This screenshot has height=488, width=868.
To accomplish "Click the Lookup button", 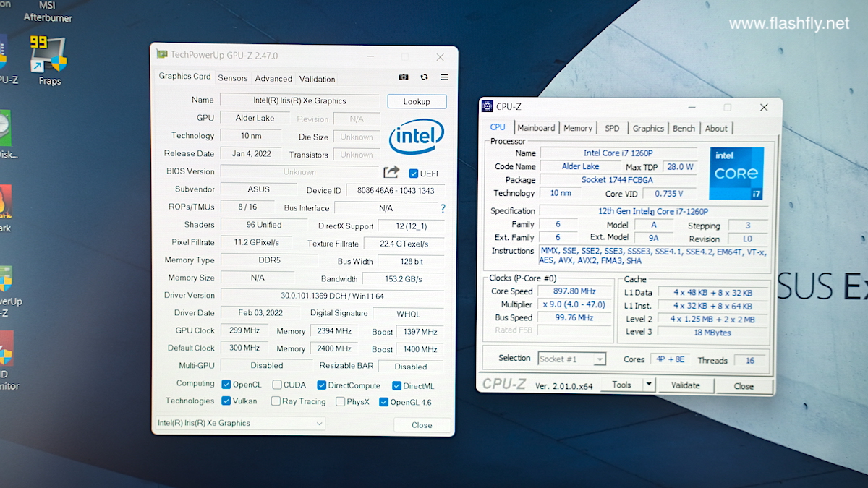I will [417, 102].
